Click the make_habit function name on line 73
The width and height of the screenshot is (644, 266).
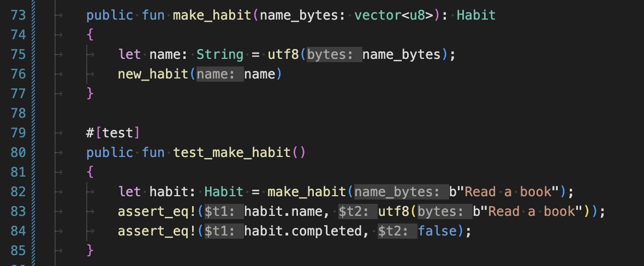212,15
